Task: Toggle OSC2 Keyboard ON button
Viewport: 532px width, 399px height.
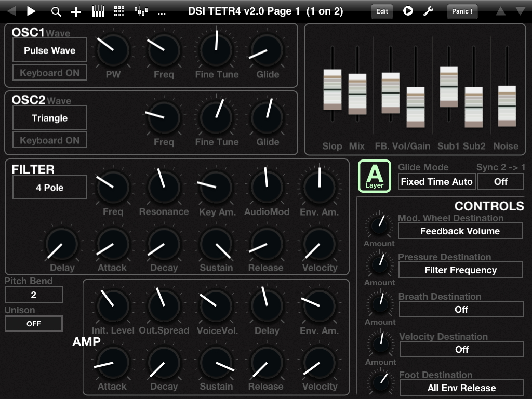Action: click(50, 140)
